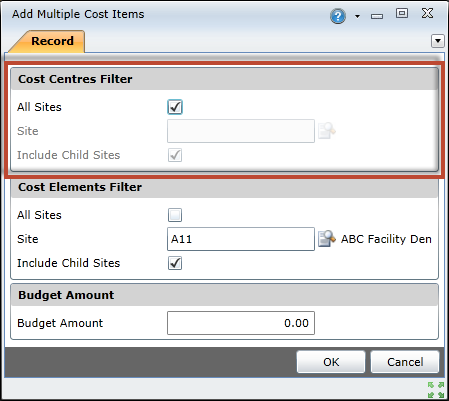Click the OK button
This screenshot has width=449, height=401.
tap(331, 362)
